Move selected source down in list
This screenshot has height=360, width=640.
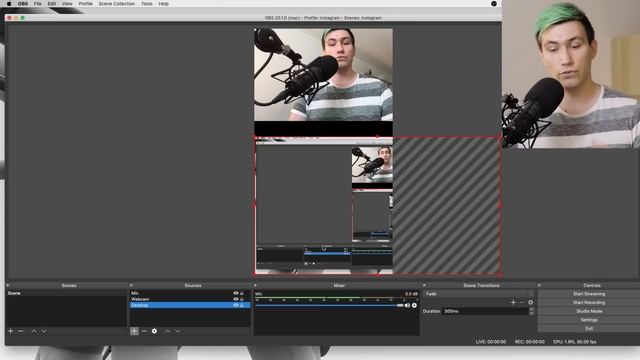click(178, 331)
